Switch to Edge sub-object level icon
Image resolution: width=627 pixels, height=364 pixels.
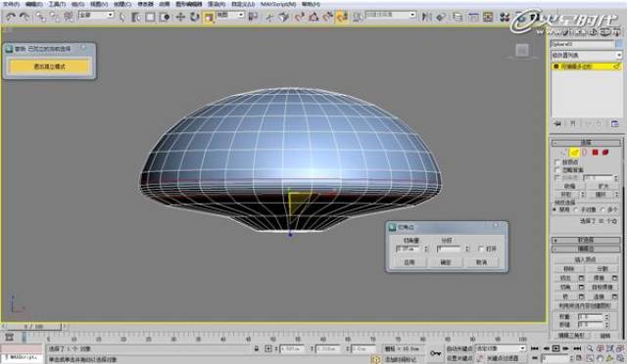[575, 153]
